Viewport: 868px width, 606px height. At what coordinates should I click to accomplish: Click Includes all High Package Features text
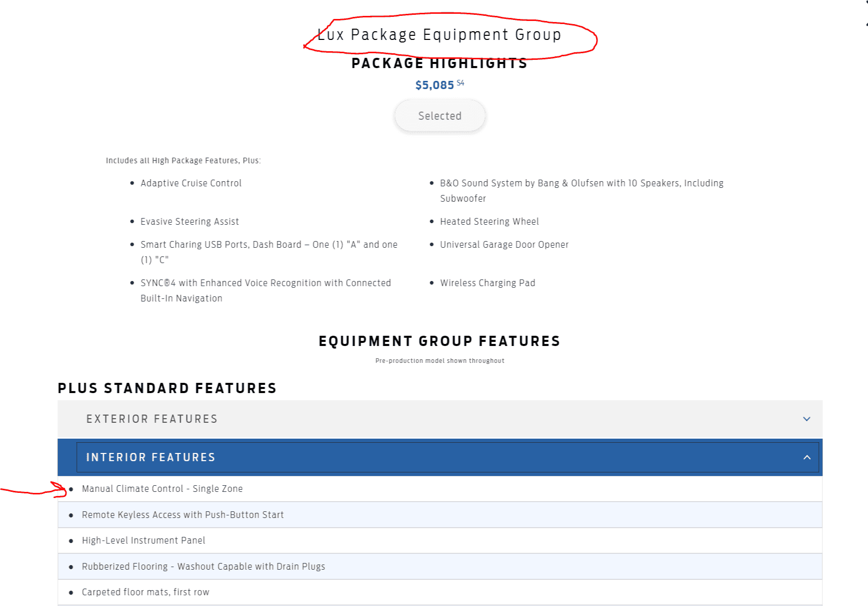click(x=183, y=161)
